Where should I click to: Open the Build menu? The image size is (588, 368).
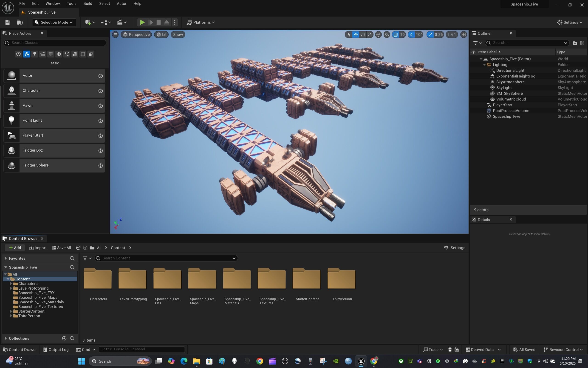tap(88, 4)
